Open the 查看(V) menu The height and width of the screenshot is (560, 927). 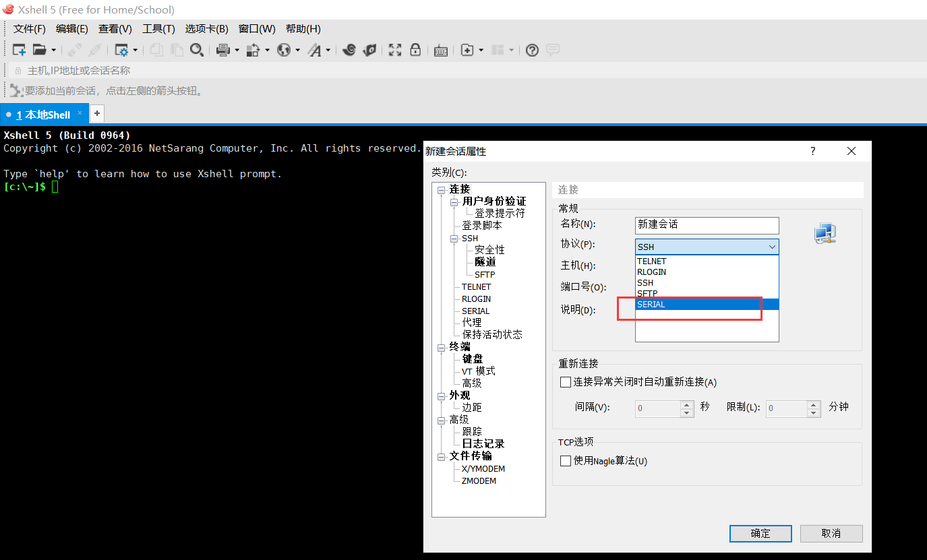pyautogui.click(x=115, y=29)
